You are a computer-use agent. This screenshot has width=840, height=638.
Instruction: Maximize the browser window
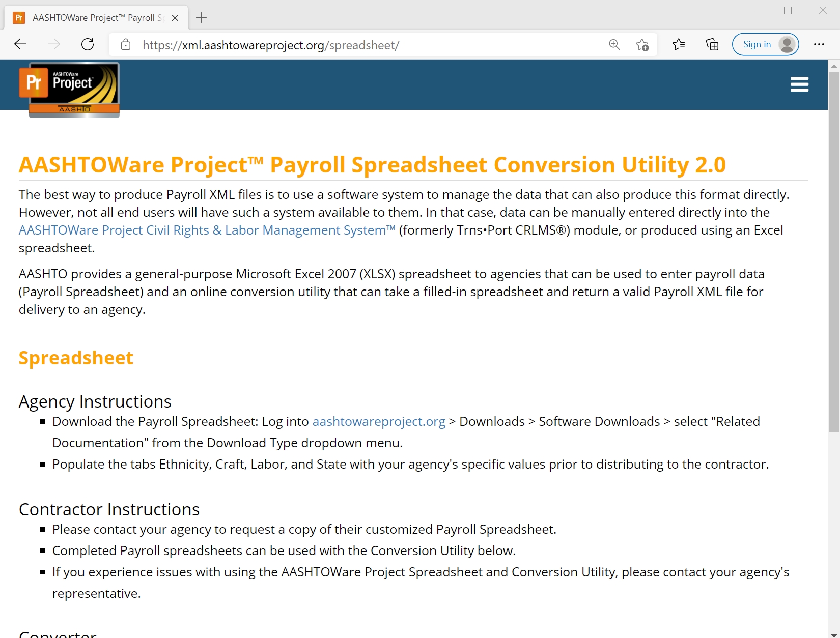[788, 10]
